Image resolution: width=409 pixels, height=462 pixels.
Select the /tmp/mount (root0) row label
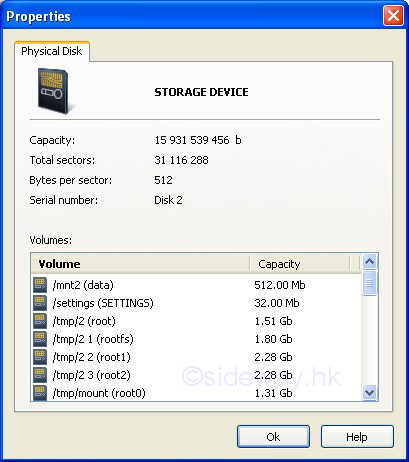(99, 393)
